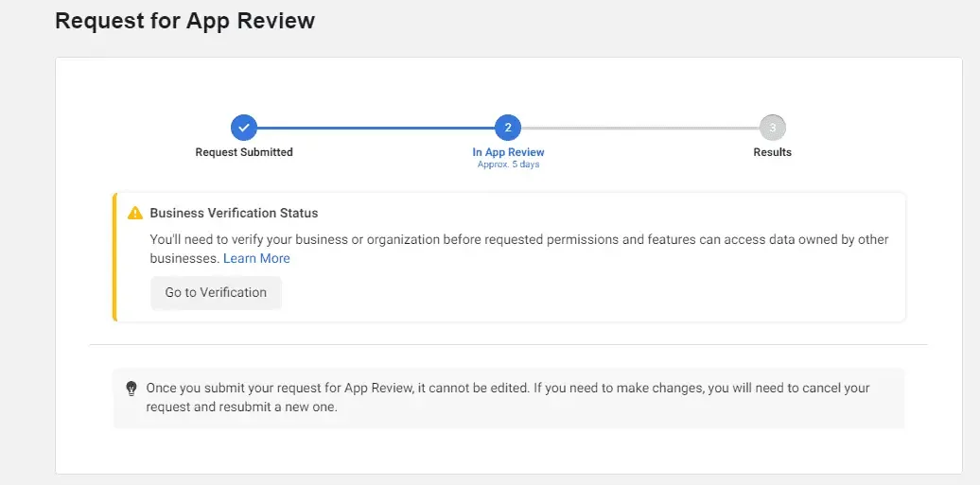Screen dimensions: 980x485
Task: Click the note starting 'Once you submit your request'
Action: click(507, 397)
